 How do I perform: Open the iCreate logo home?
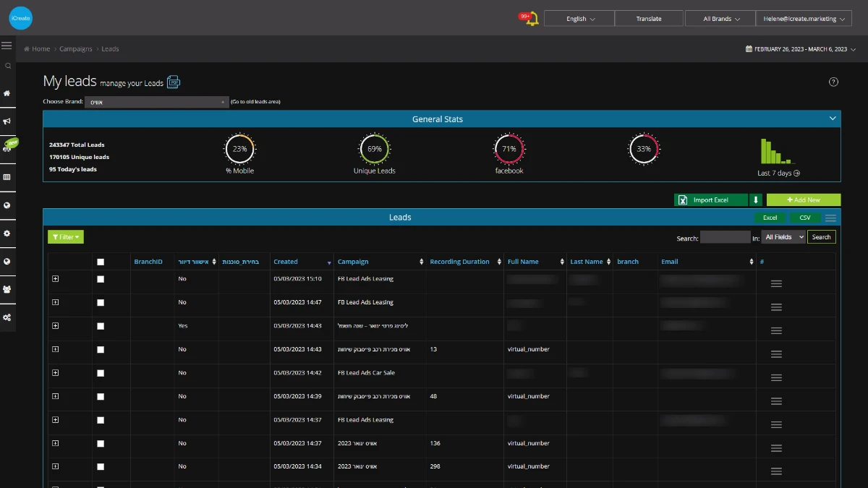click(20, 18)
